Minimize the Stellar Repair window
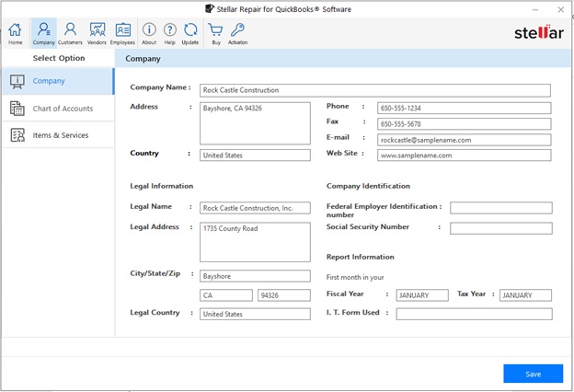This screenshot has height=392, width=574. point(535,9)
